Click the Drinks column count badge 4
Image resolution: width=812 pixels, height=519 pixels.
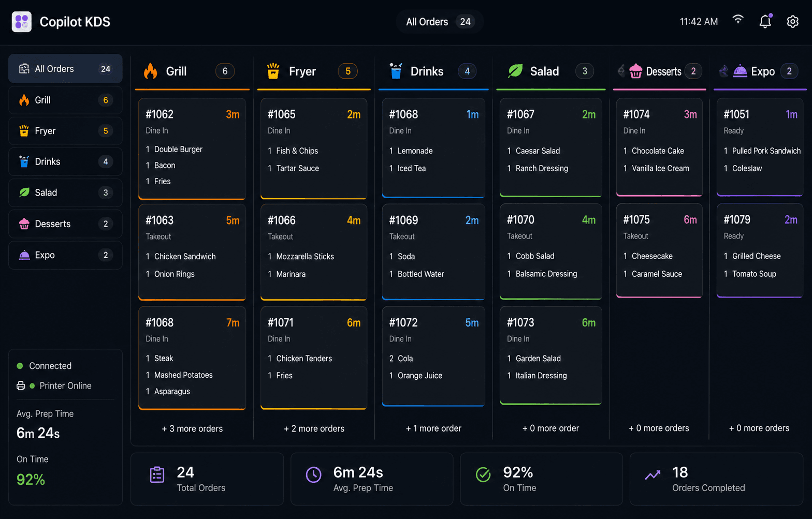tap(467, 71)
